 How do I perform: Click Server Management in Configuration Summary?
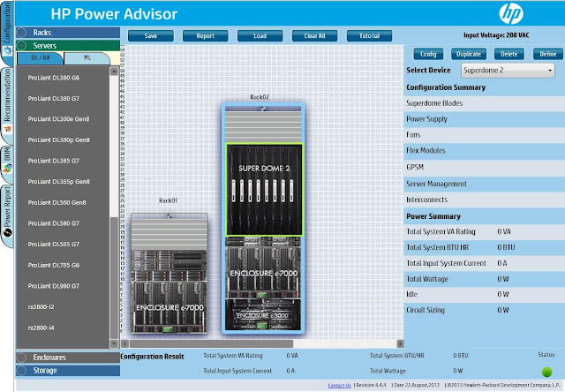[x=485, y=184]
